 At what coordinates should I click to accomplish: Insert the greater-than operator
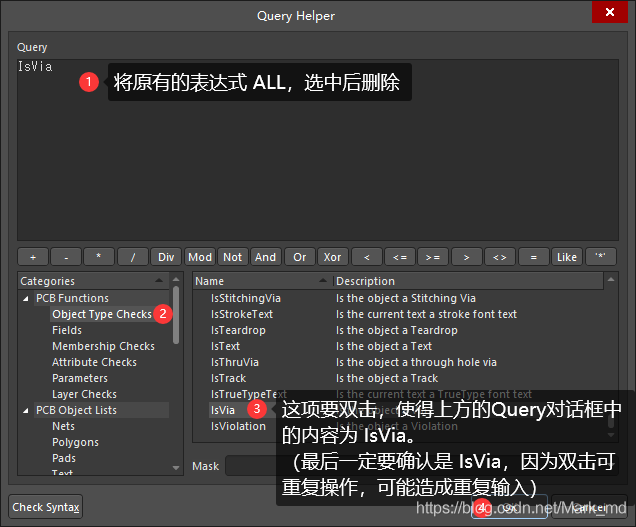click(467, 257)
